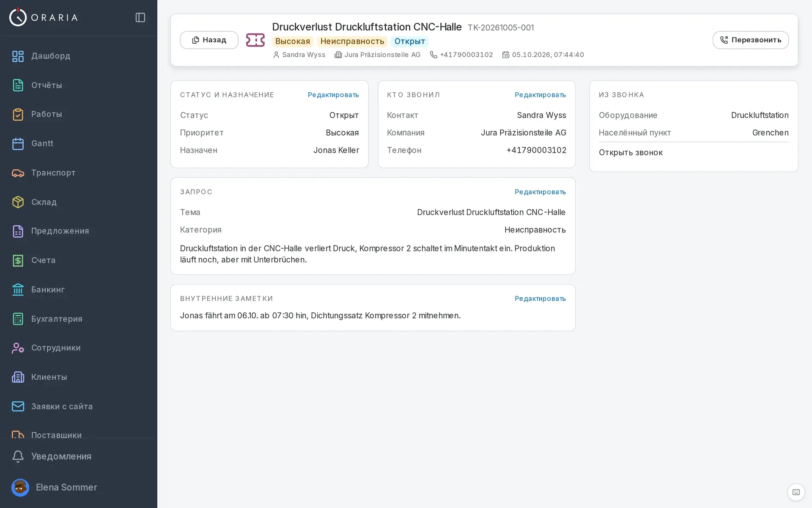The height and width of the screenshot is (508, 812).
Task: Click the Oraria logo
Action: (44, 17)
